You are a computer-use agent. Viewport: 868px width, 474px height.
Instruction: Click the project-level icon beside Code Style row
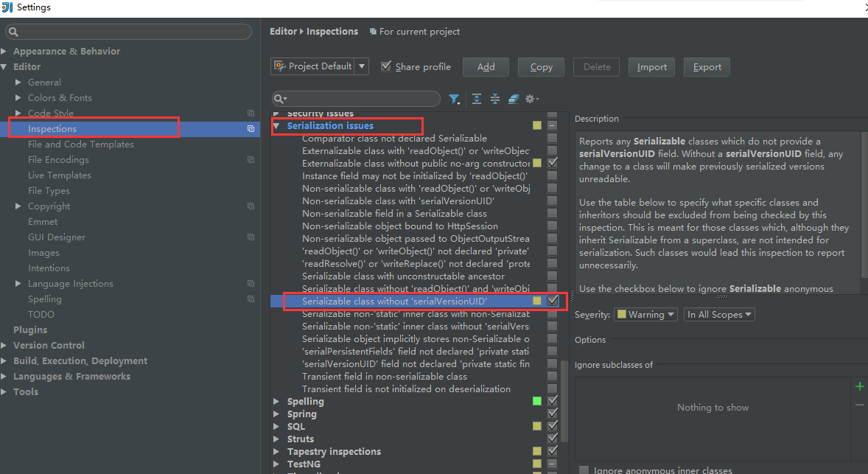tap(251, 113)
